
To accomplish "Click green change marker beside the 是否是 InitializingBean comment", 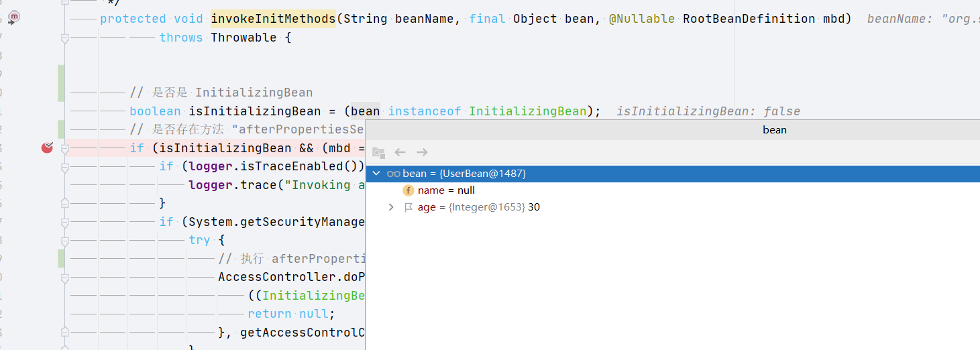I will 61,84.
